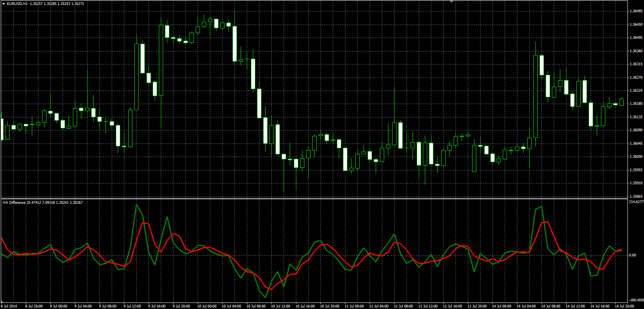Screen dimensions: 644x309
Task: Click the 10 Jul 12:00 time label
Action: pyautogui.click(x=281, y=306)
